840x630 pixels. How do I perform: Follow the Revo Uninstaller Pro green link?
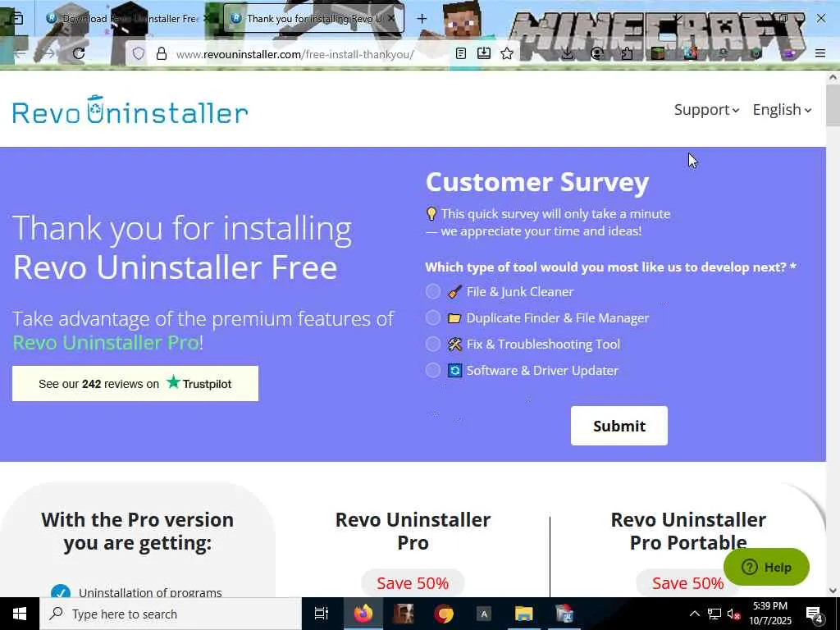(x=106, y=342)
